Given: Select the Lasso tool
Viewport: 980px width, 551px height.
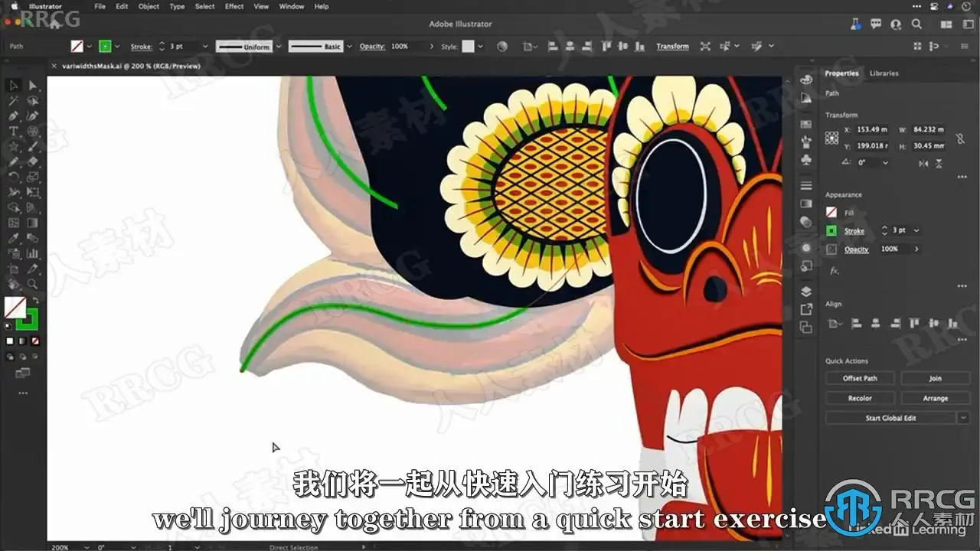Looking at the screenshot, I should coord(33,100).
